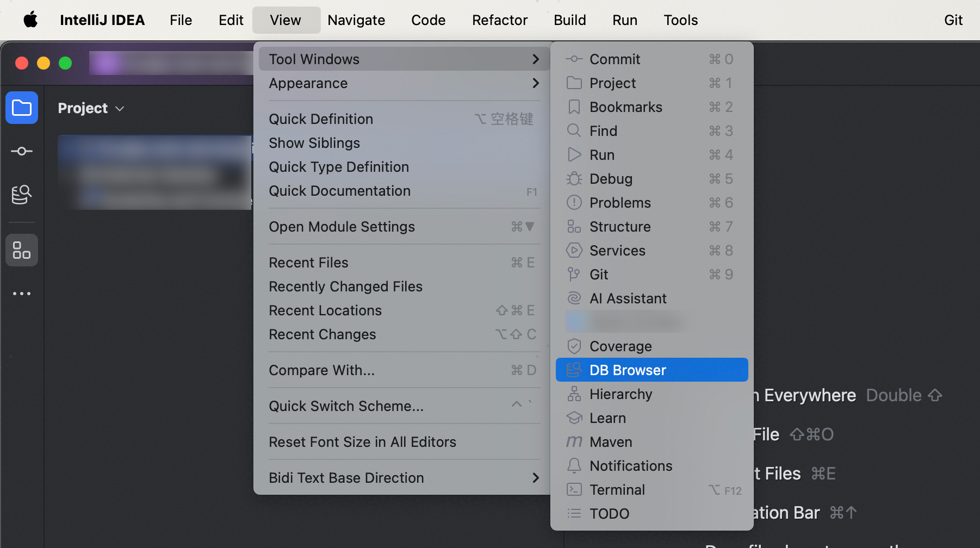Open the Navigate menu
980x548 pixels.
[x=356, y=20]
